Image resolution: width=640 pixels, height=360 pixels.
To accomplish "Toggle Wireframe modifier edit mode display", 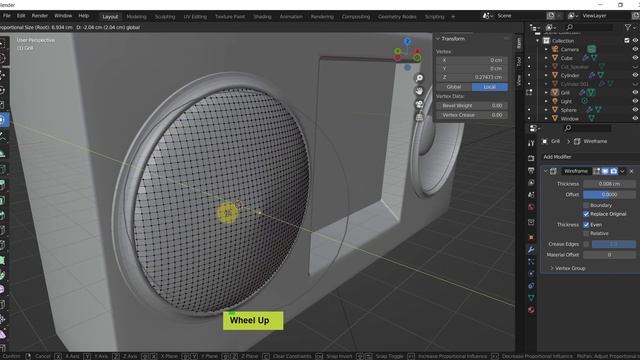I will click(596, 171).
